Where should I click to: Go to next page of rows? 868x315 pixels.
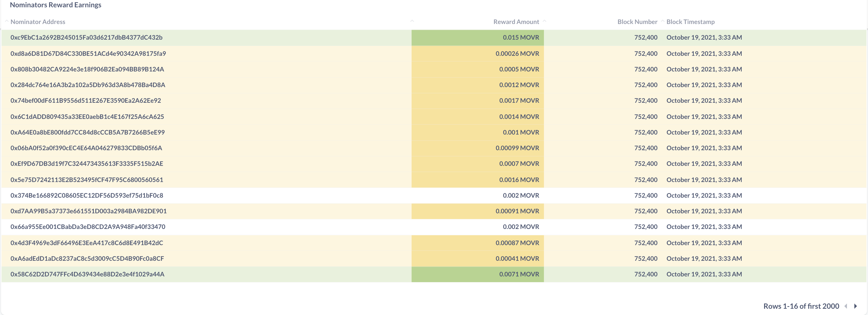(855, 306)
